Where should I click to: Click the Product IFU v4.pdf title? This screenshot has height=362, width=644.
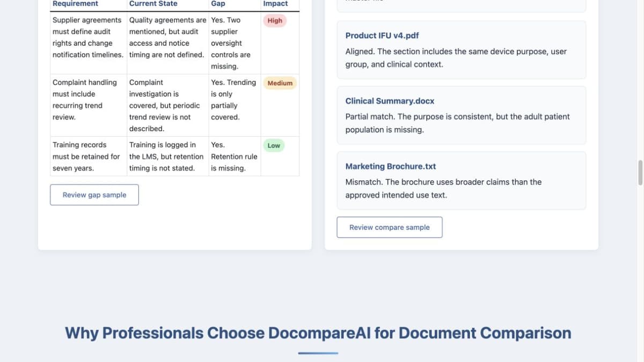[382, 35]
